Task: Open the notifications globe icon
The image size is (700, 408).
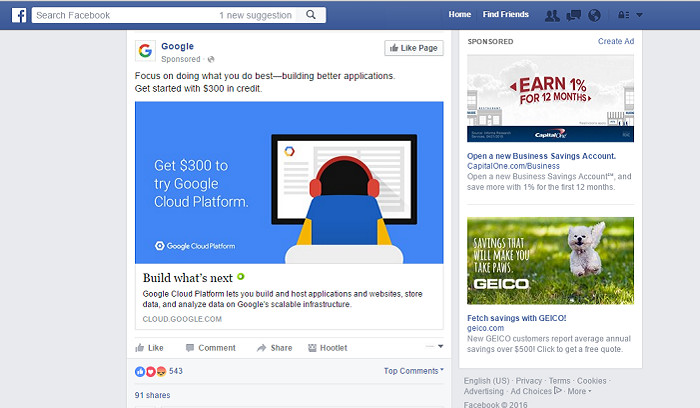Action: pos(595,15)
